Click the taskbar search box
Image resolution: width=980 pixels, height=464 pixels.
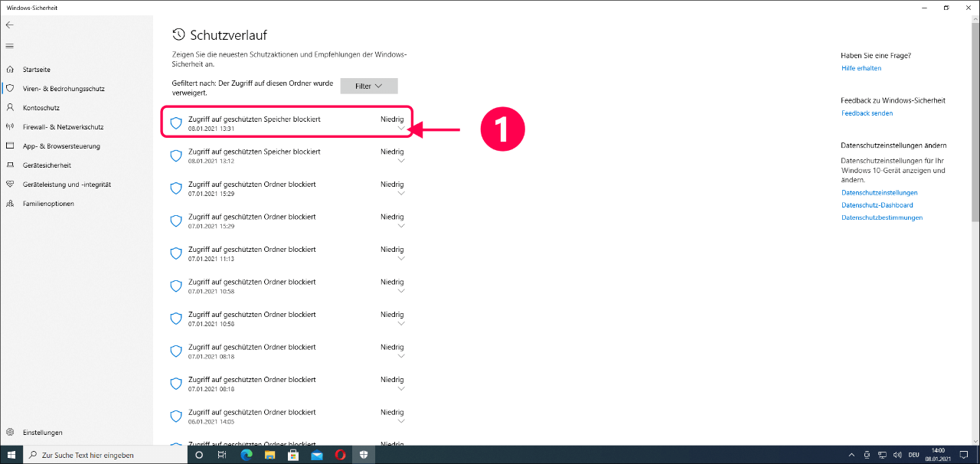click(106, 455)
